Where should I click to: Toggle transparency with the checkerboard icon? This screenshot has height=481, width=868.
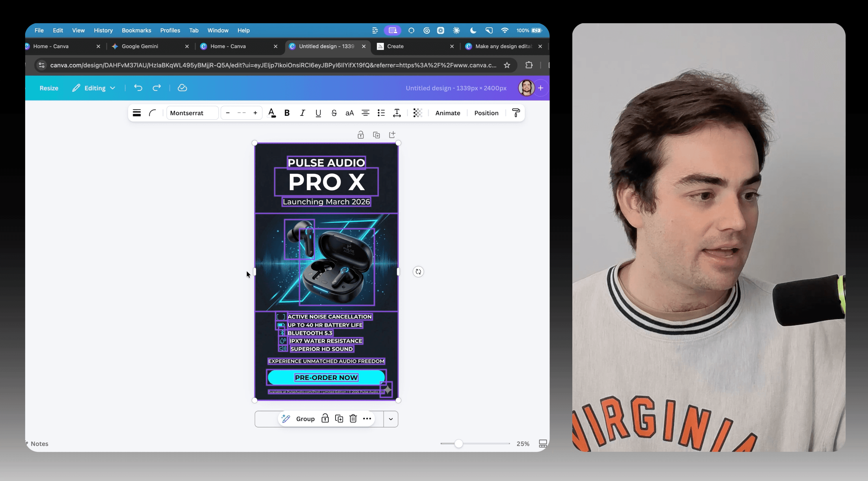[x=418, y=113]
